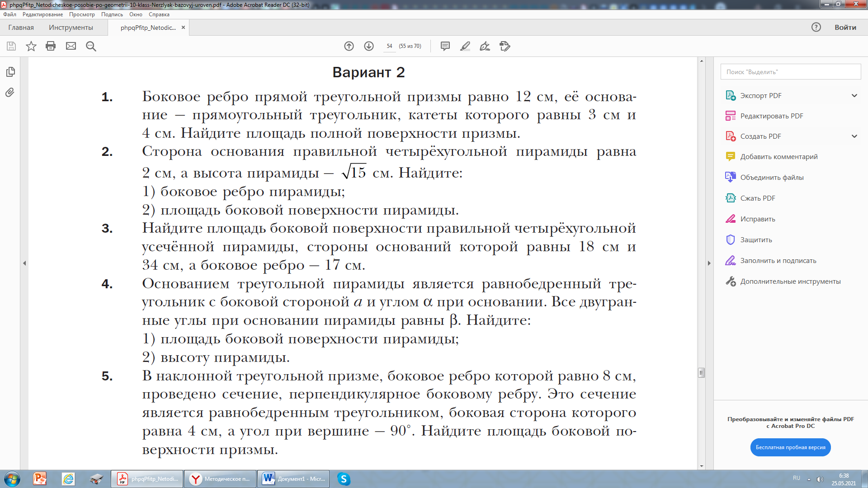Open page thumbnails panel icon
The image size is (868, 488).
click(x=10, y=72)
